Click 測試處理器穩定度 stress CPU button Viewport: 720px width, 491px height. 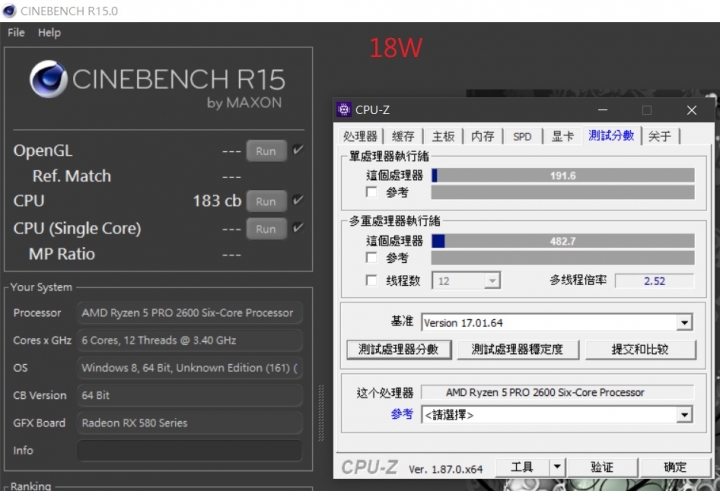[518, 350]
